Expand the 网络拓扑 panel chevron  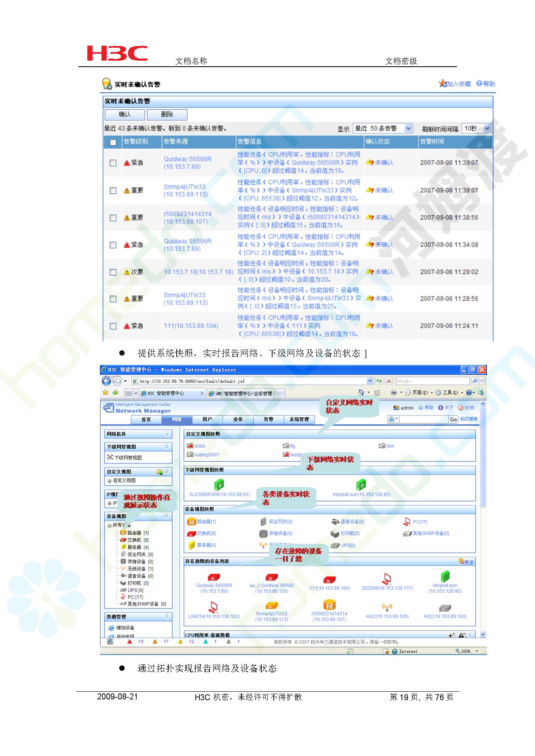(x=167, y=434)
